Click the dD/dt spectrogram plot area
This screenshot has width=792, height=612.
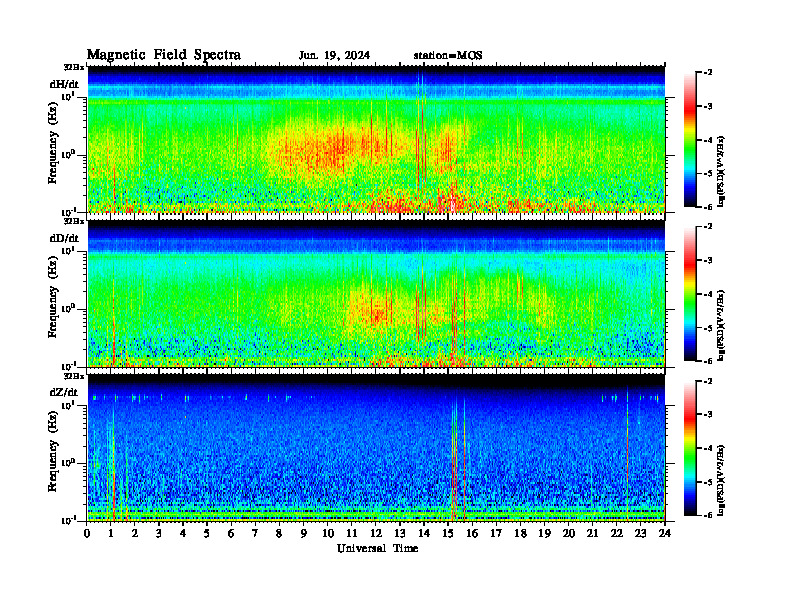[x=376, y=294]
